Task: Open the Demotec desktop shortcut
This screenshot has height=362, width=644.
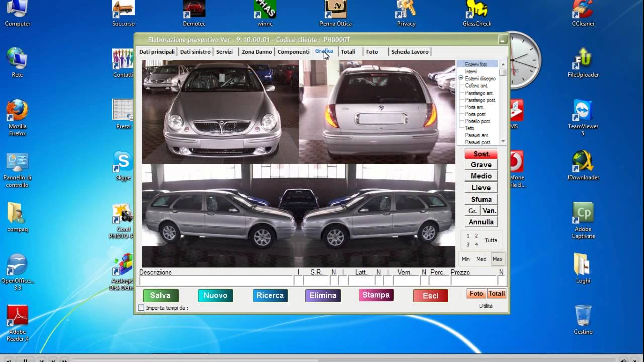Action: (194, 14)
